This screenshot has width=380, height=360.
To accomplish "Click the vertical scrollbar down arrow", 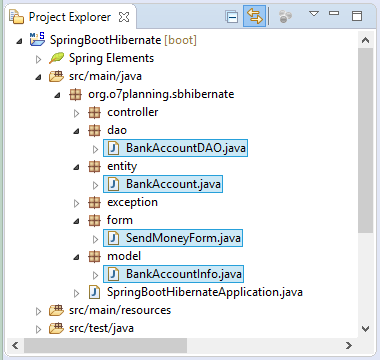I will tap(365, 329).
